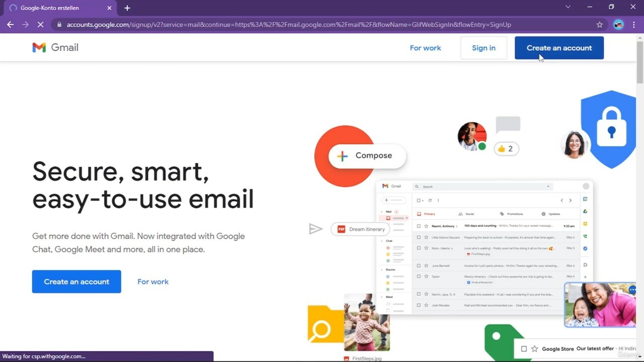Click the paper plane send icon
The image size is (644, 362).
tap(315, 229)
